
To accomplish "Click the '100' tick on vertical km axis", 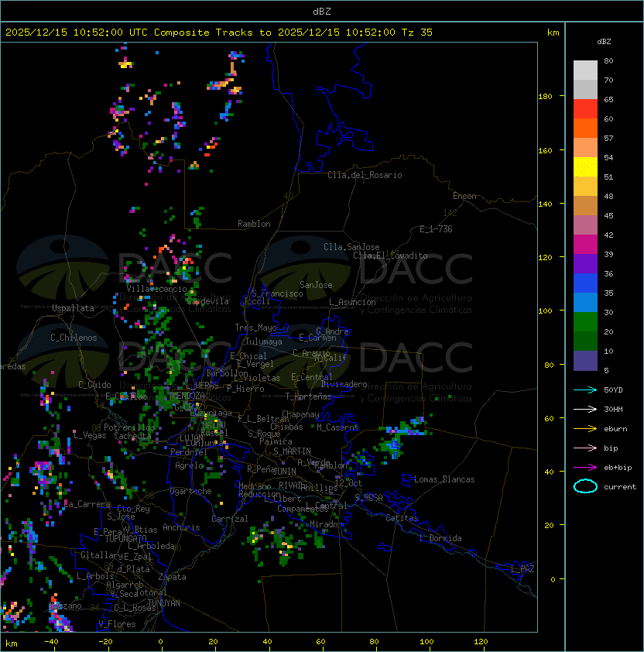I will pyautogui.click(x=545, y=311).
